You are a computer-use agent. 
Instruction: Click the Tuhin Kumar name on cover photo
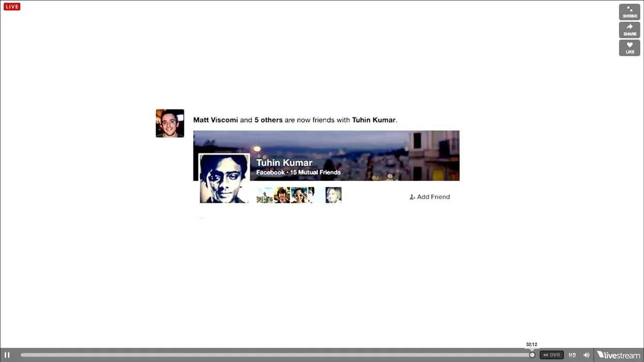284,162
